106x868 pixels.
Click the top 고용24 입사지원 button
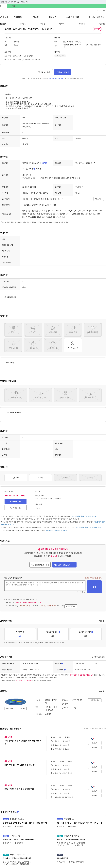(63, 72)
